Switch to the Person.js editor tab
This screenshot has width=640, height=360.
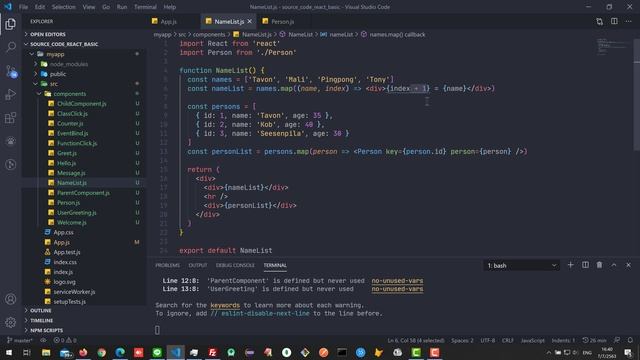282,21
